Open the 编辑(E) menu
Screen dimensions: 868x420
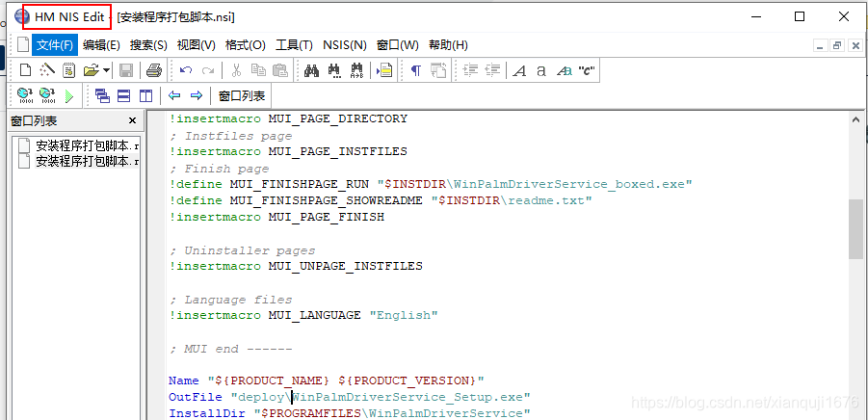click(x=101, y=45)
